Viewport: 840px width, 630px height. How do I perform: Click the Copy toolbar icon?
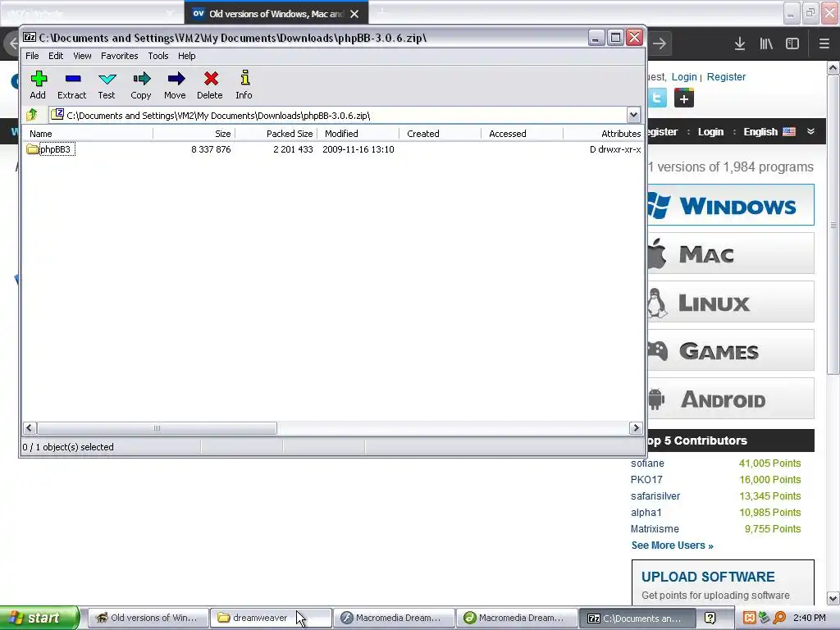(x=141, y=84)
